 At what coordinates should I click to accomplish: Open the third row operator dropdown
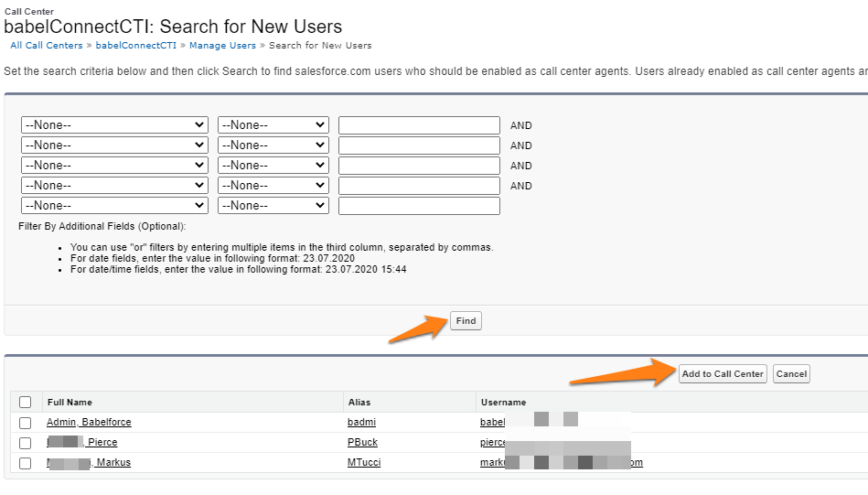pyautogui.click(x=273, y=166)
